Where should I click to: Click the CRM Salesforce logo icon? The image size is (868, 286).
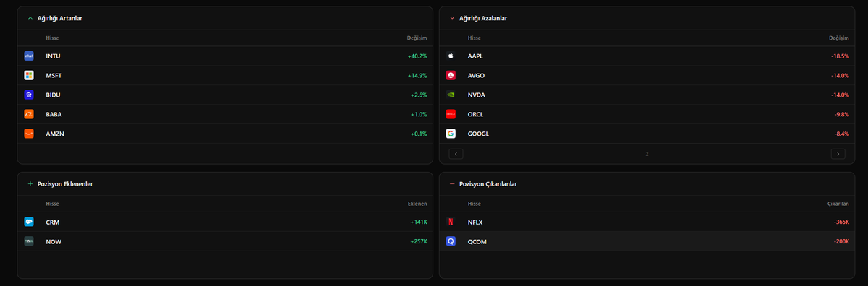29,222
